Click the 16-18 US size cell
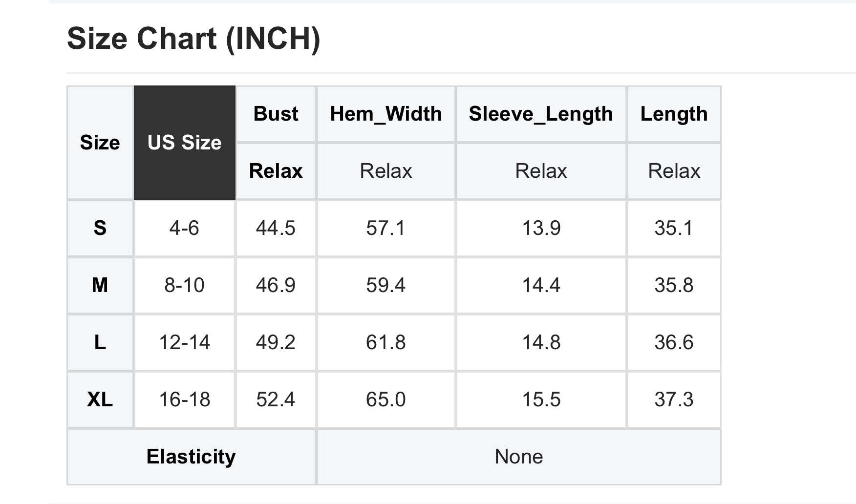 [185, 399]
